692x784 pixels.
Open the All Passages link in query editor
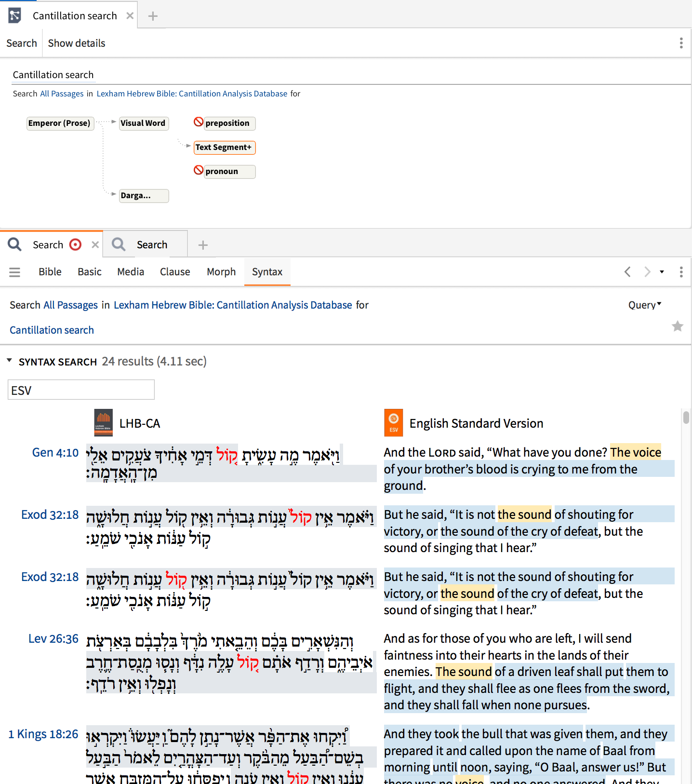tap(62, 94)
